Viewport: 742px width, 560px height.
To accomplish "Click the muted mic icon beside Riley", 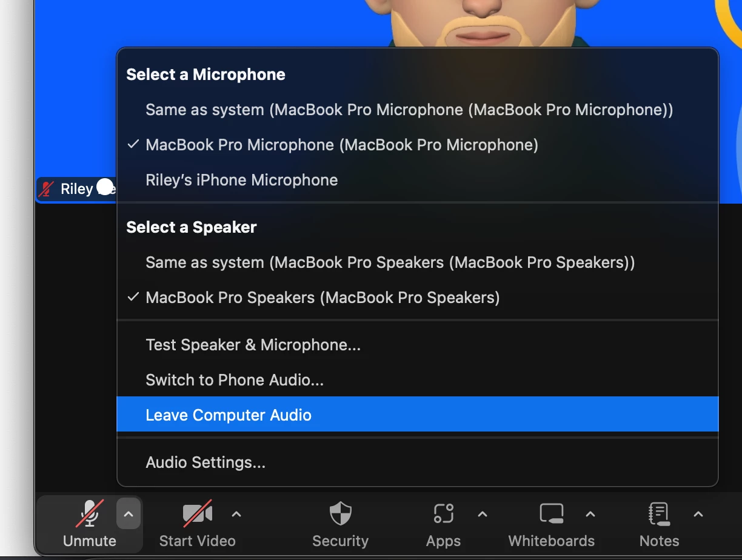I will coord(46,189).
